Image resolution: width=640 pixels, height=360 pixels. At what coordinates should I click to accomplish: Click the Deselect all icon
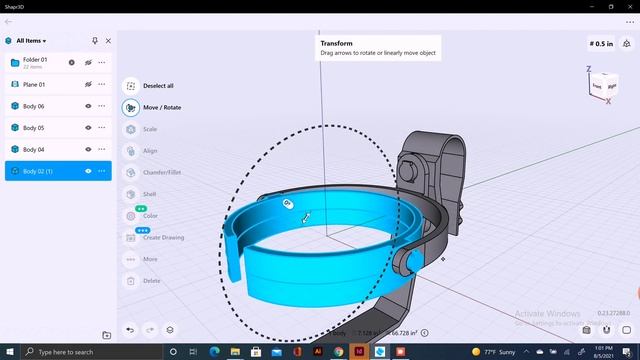tap(131, 86)
